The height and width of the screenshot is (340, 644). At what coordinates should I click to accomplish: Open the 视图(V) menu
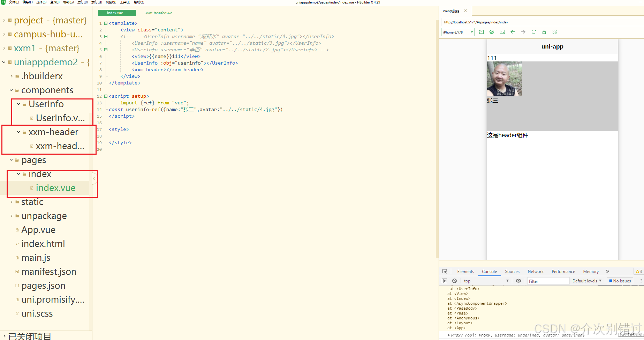[x=111, y=2]
